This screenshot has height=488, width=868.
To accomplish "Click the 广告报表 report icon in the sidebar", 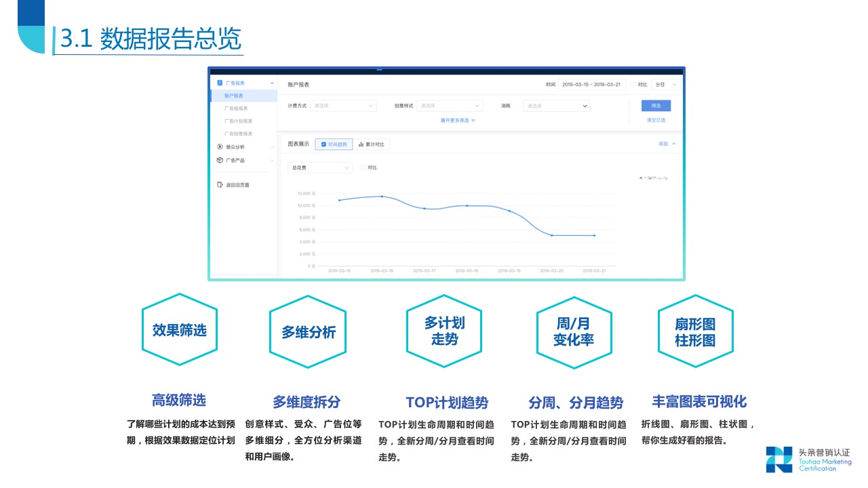I will click(220, 83).
